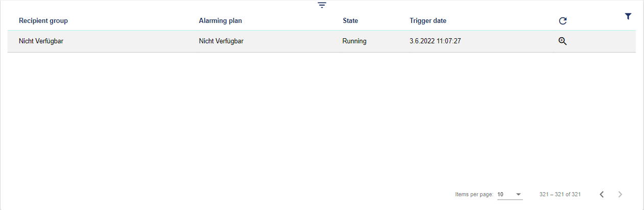This screenshot has height=210, width=644.
Task: Select the Nicht Verfügbar cell under Alarming plan
Action: (x=221, y=41)
